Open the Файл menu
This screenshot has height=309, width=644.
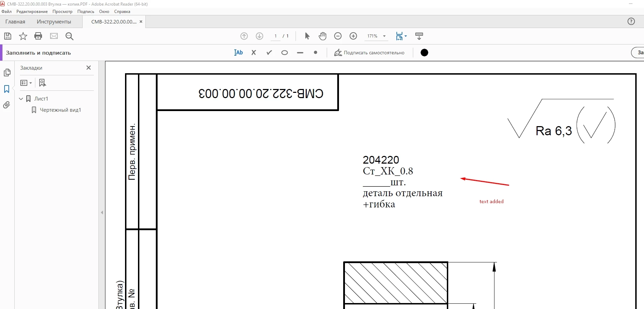[x=7, y=12]
